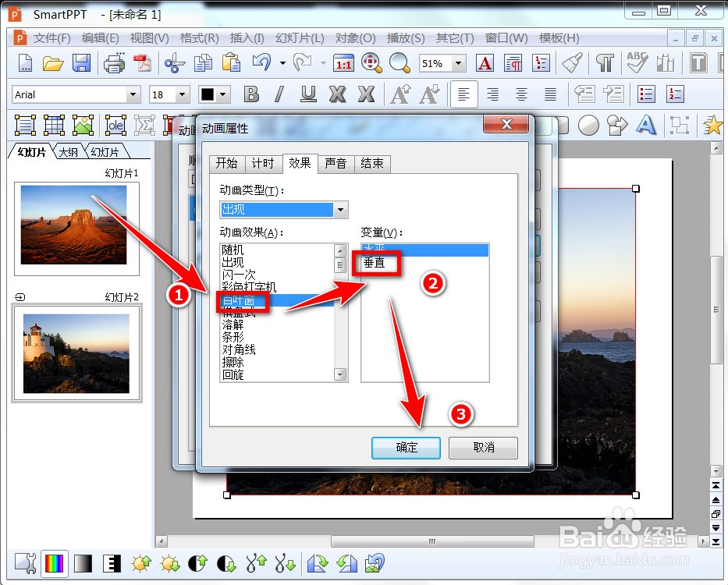Select 随机 animation effect

pyautogui.click(x=277, y=250)
